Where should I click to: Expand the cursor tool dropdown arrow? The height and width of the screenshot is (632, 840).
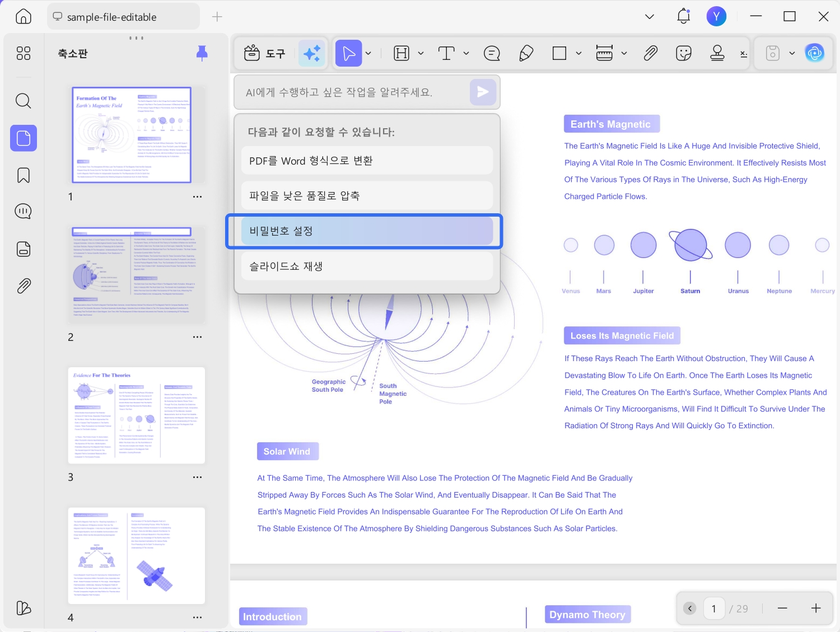(x=368, y=53)
